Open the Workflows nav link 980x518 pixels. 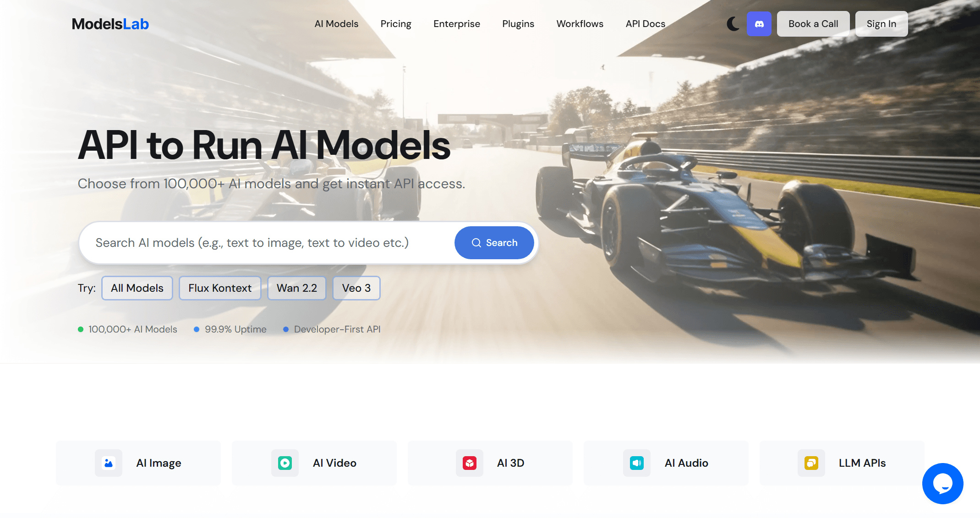(580, 24)
